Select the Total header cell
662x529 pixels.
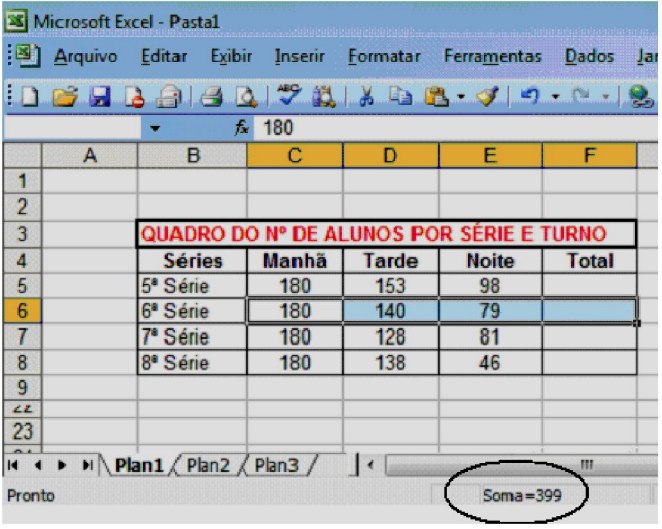[589, 260]
